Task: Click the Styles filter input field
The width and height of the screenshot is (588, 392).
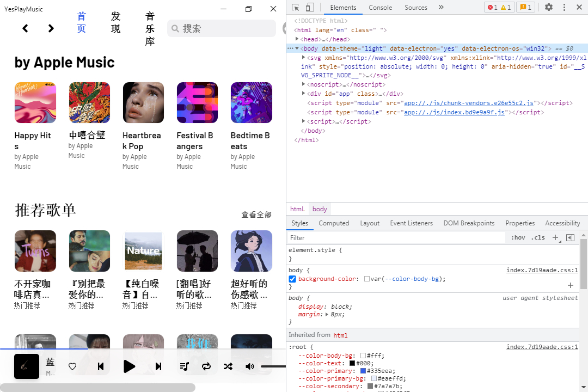Action: [397, 238]
